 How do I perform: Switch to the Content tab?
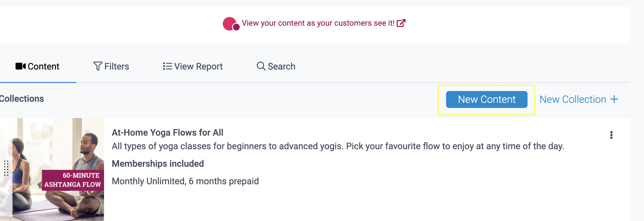pos(37,66)
